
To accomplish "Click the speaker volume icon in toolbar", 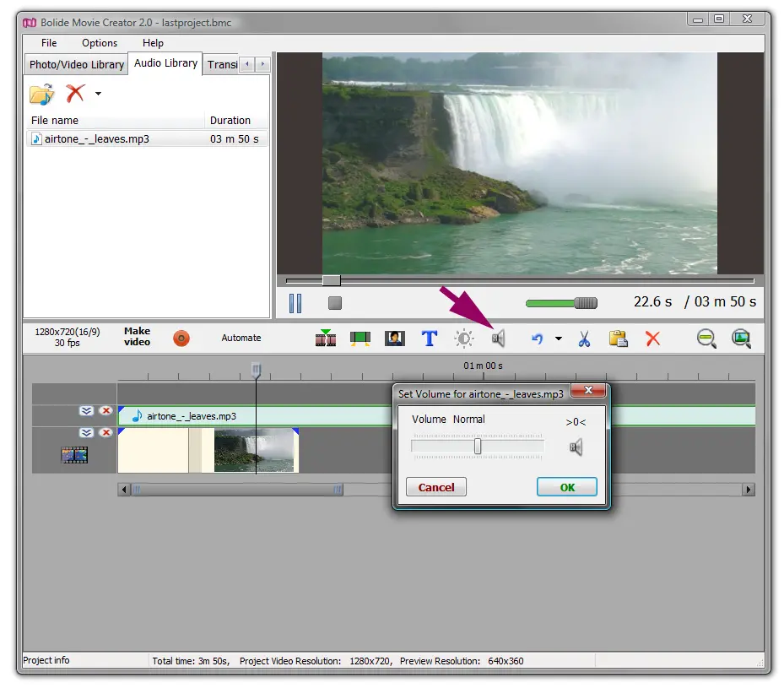I will [499, 339].
